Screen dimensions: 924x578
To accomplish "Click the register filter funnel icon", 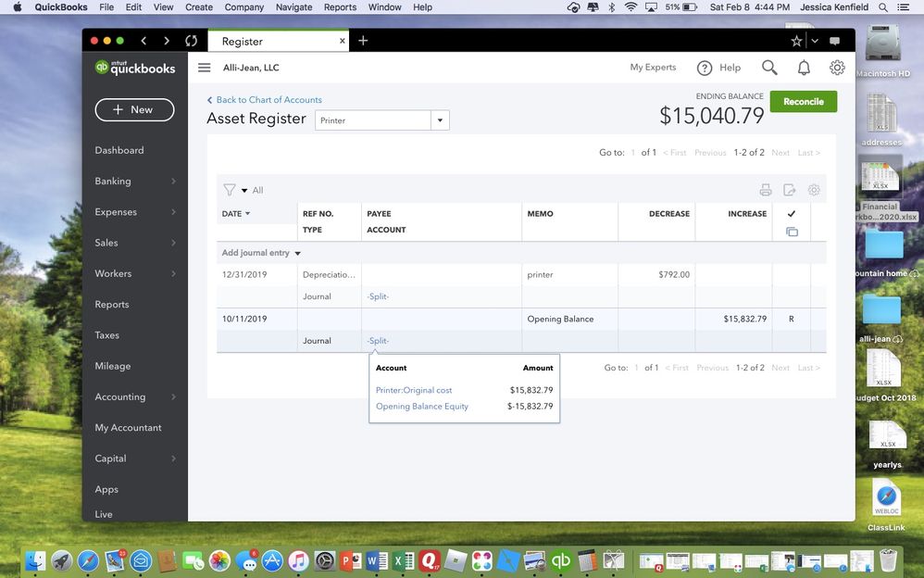I will click(230, 190).
